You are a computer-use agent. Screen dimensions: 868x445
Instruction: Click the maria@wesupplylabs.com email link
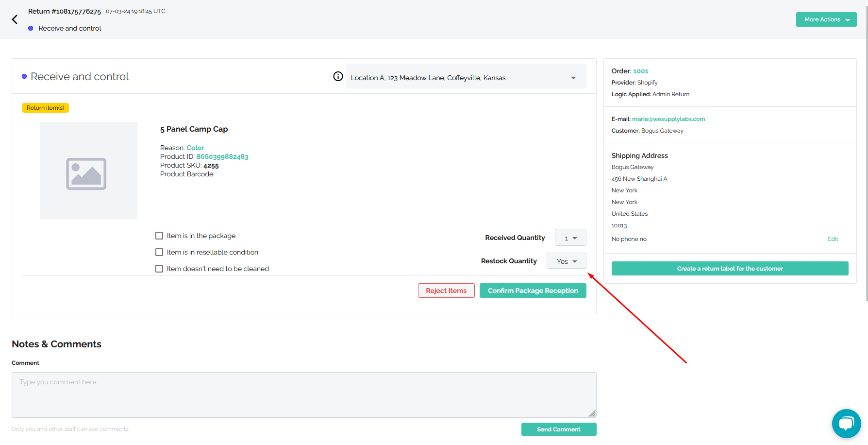coord(668,119)
